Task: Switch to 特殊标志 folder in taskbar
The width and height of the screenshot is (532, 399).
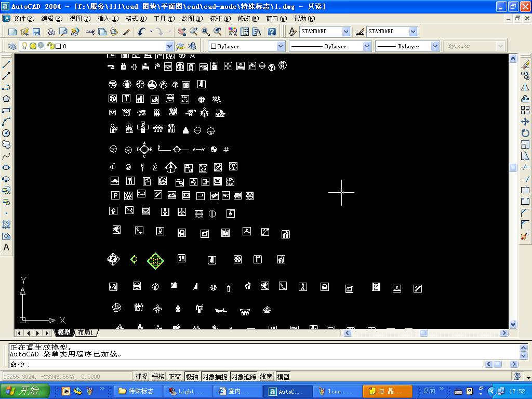Action: tap(136, 391)
